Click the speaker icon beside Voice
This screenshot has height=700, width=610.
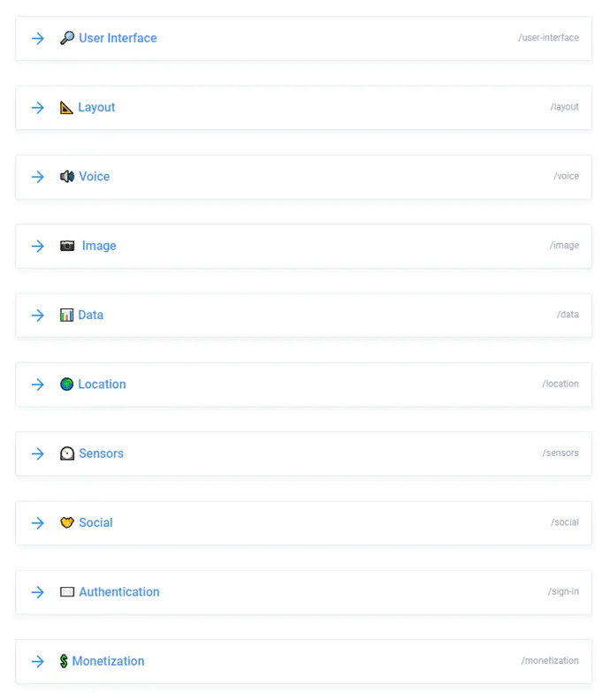click(67, 177)
